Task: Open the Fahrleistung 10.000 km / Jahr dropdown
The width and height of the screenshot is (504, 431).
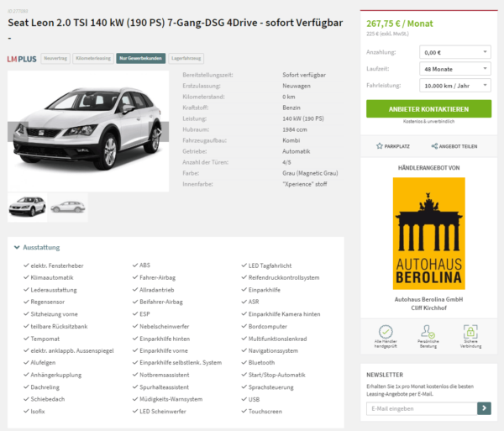Action: click(454, 86)
